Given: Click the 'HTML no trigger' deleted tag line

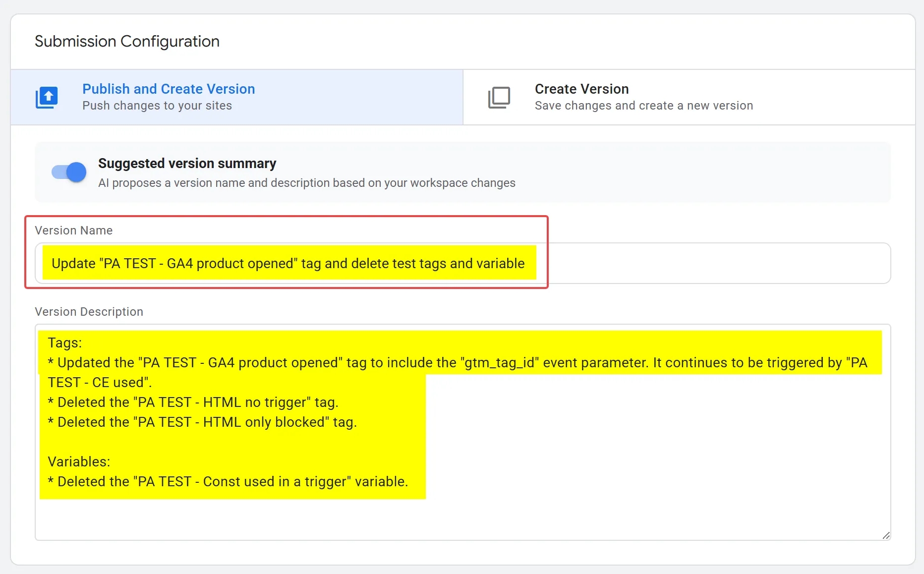Looking at the screenshot, I should click(x=193, y=402).
